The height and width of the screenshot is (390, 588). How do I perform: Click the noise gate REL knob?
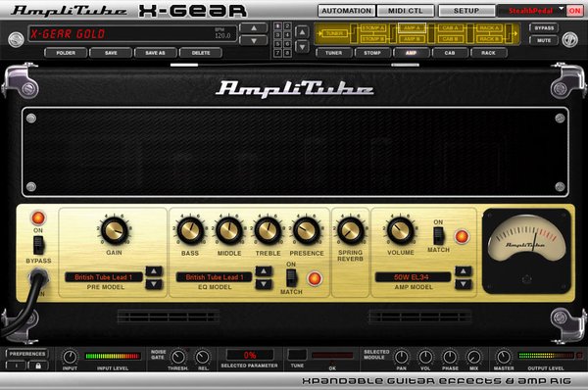point(203,357)
